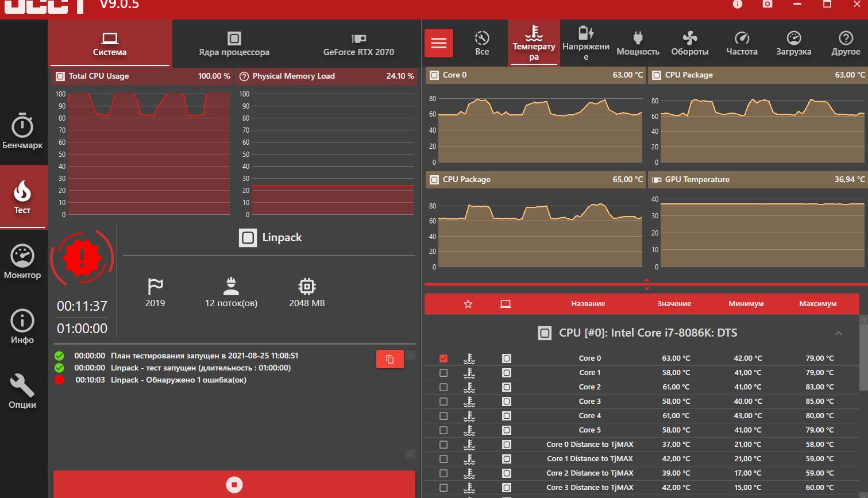Check the Core 1 checkbox
Screen dimensions: 868x498
pos(443,373)
